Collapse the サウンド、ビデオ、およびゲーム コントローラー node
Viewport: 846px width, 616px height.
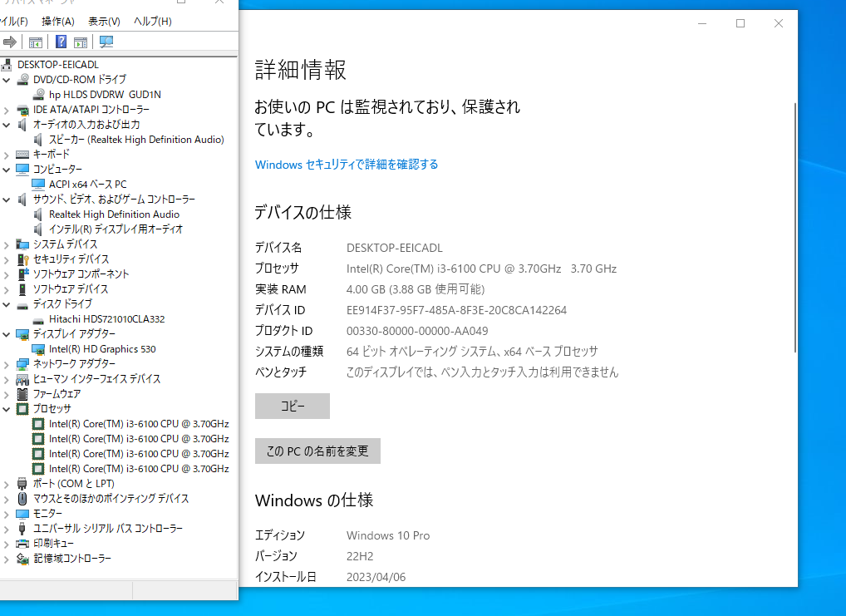(x=7, y=200)
